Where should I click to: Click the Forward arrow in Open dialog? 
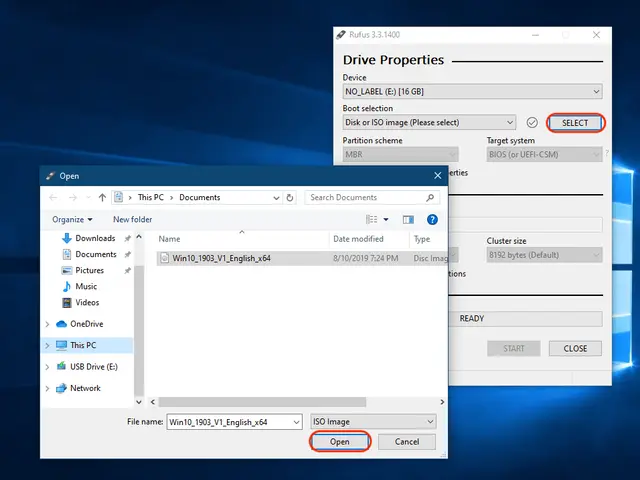73,198
